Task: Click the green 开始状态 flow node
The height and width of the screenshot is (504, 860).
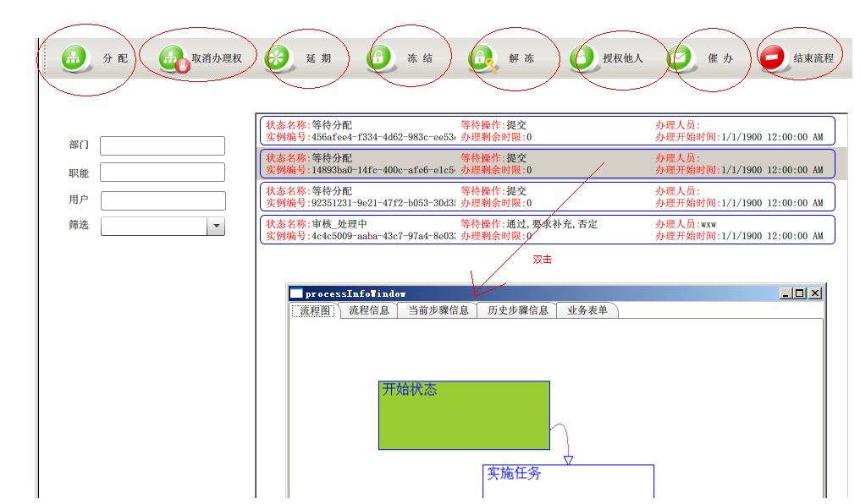Action: tap(464, 415)
